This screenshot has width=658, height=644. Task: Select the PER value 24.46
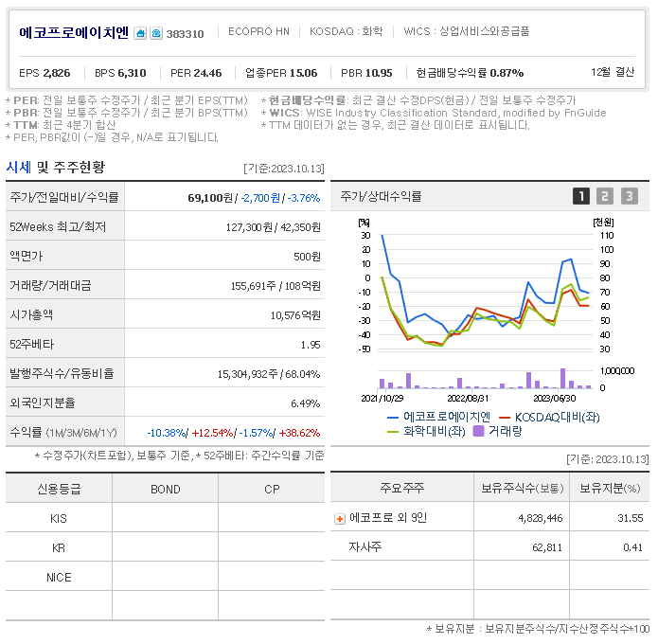[207, 73]
